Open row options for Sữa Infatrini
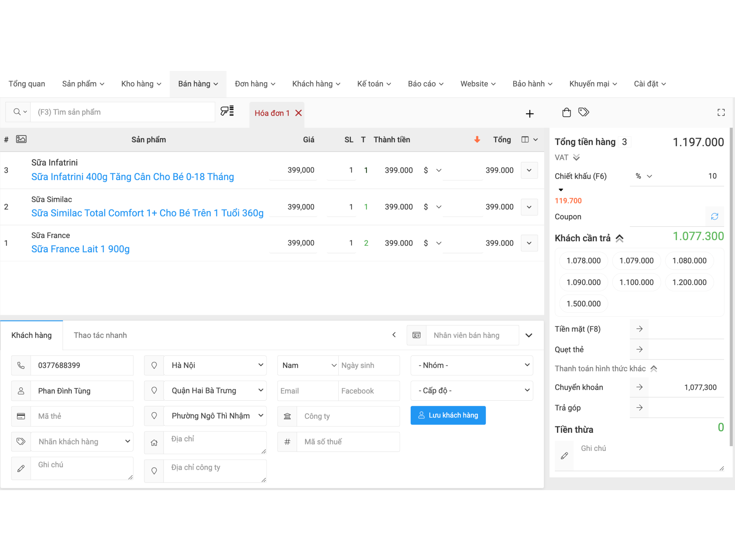 pyautogui.click(x=529, y=170)
